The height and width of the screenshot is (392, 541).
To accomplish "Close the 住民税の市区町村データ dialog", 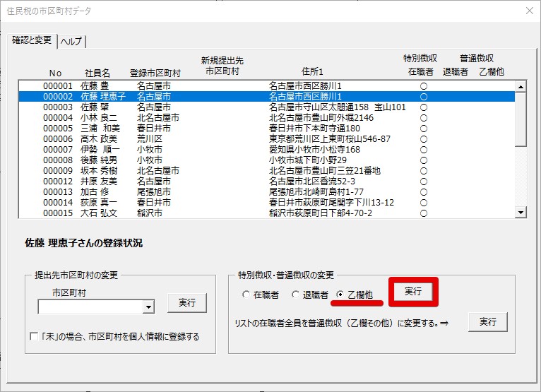I will click(530, 11).
